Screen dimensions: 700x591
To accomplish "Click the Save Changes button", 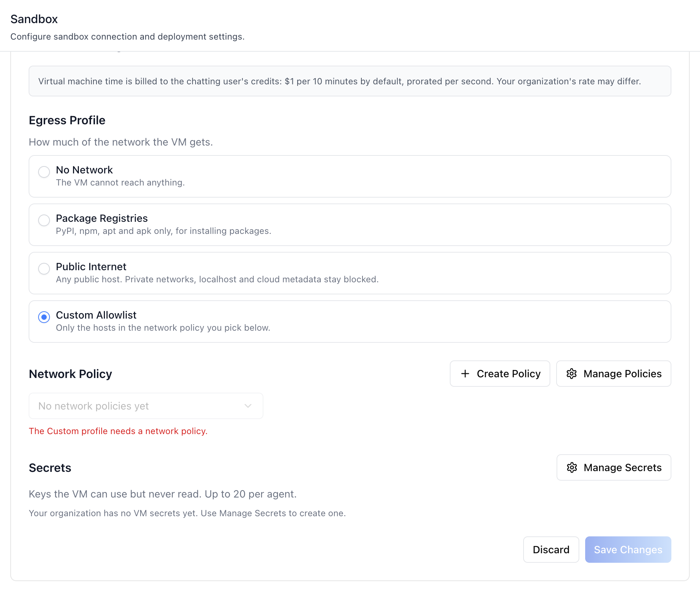I will click(628, 550).
